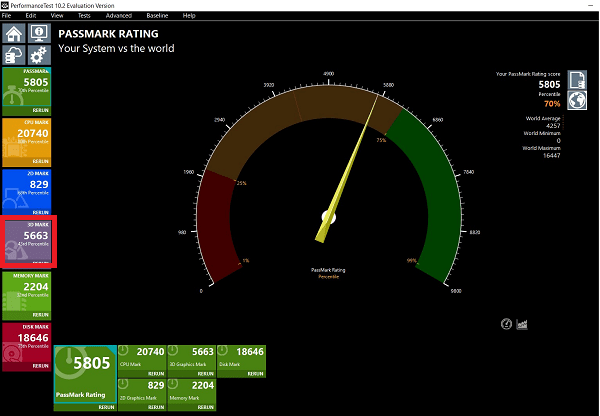Open the Edit menu
600x416 pixels.
pyautogui.click(x=31, y=16)
